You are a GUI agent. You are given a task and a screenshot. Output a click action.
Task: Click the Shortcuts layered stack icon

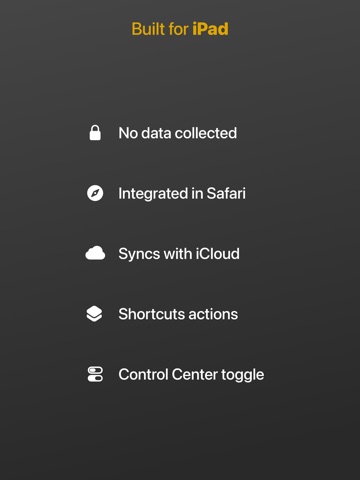click(x=94, y=314)
